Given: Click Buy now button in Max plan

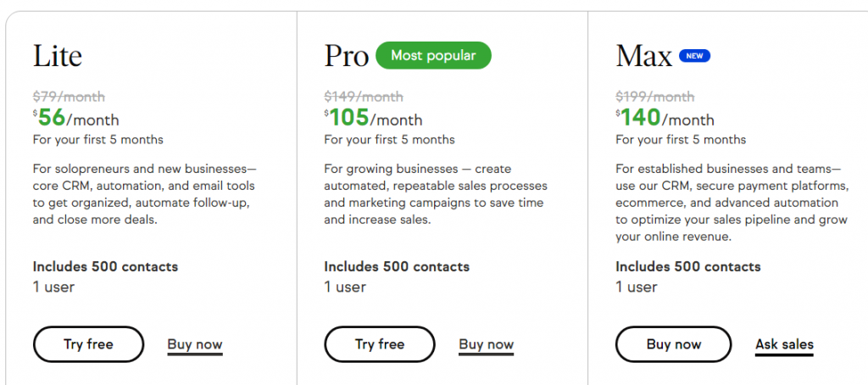Looking at the screenshot, I should [674, 344].
